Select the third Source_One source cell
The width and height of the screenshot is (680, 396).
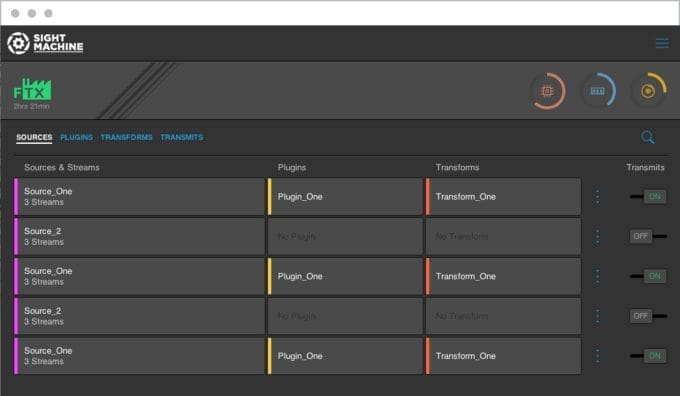point(139,356)
